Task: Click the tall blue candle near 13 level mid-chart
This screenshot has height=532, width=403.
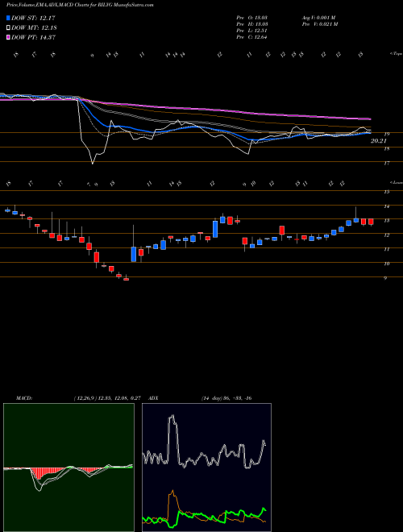Action: coord(215,229)
